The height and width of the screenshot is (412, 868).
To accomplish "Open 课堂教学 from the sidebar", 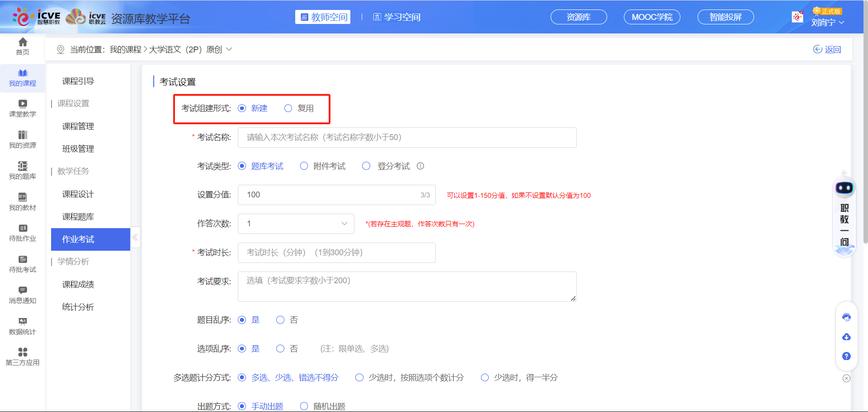I will pyautogui.click(x=22, y=108).
